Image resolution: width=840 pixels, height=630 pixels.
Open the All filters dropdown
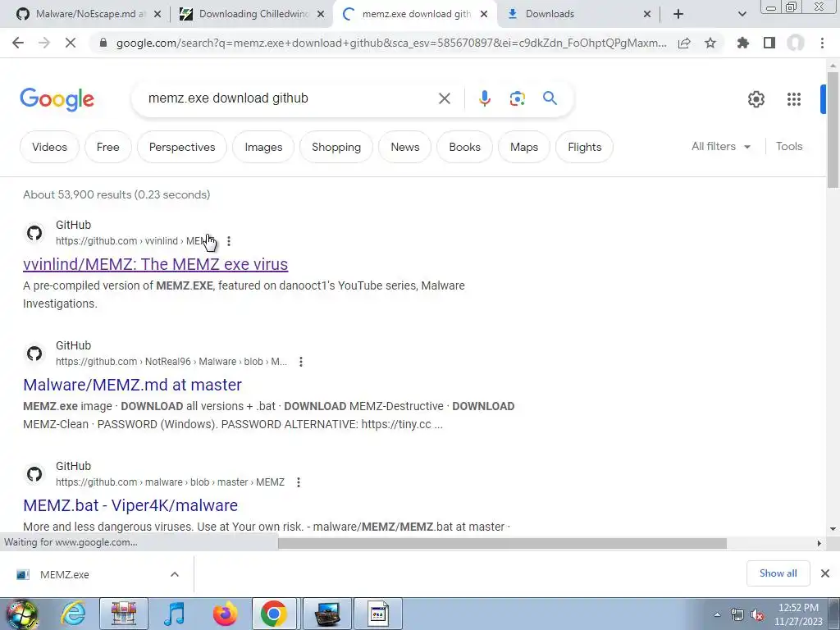pos(720,146)
